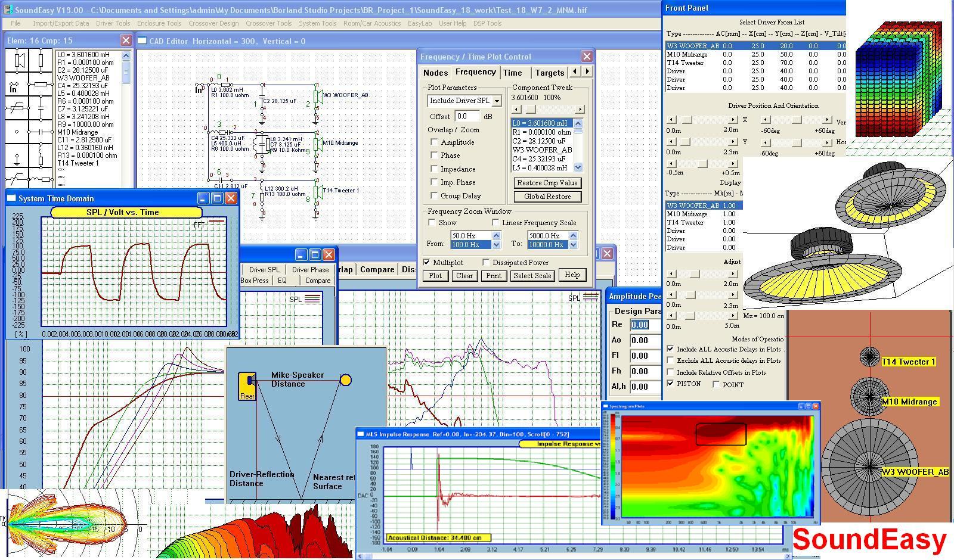Select the vertical resistor component in palette
This screenshot has height=560, width=954.
(x=41, y=61)
